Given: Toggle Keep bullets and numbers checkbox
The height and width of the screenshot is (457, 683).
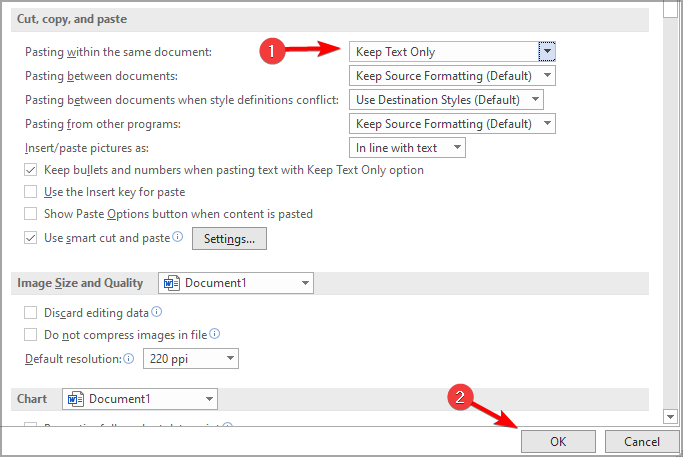Looking at the screenshot, I should click(x=31, y=170).
